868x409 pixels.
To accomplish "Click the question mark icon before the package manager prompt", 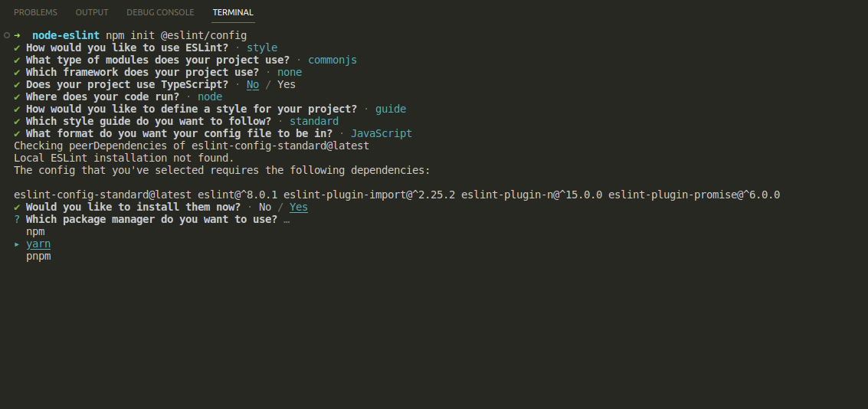I will (x=17, y=219).
